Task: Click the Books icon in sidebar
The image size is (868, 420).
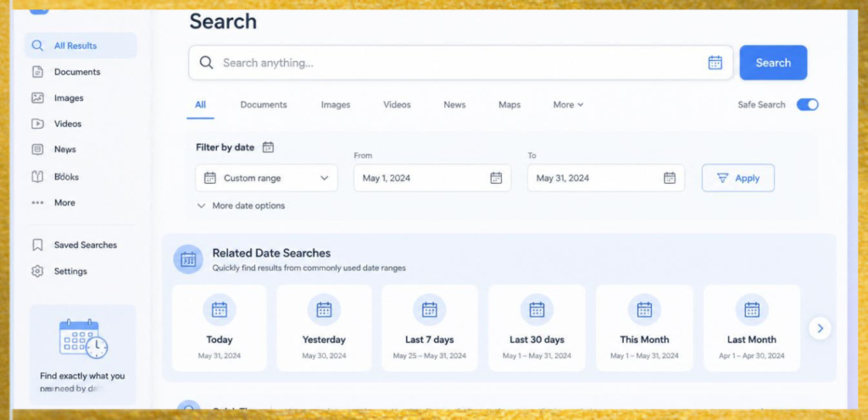Action: (x=37, y=177)
